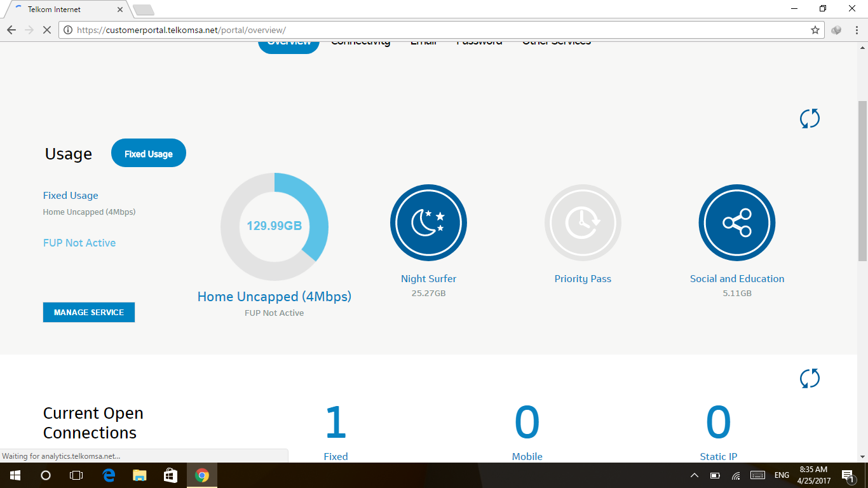Click the FUP Not Active link
The height and width of the screenshot is (488, 868).
79,243
